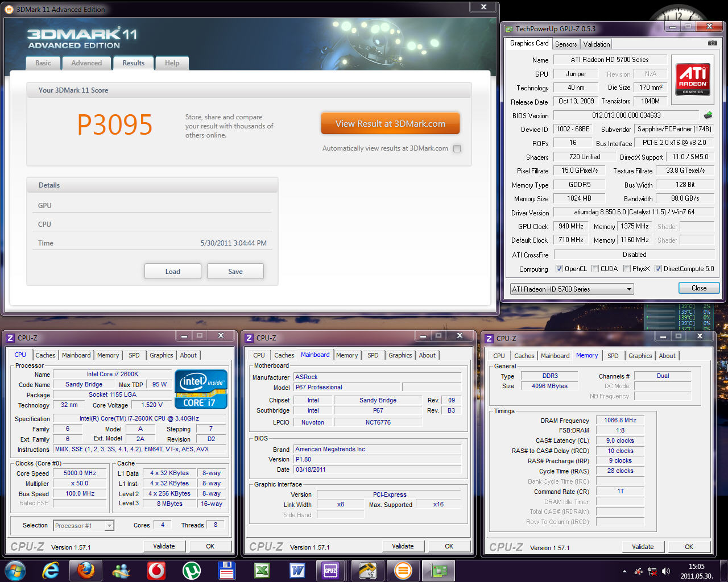Toggle the CUDA checkbox in GPU-Z

595,269
